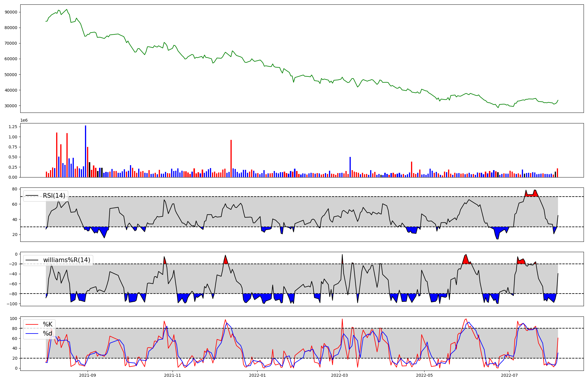This screenshot has width=588, height=382.
Task: Click the 1e6 volume scale label
Action: (24, 120)
